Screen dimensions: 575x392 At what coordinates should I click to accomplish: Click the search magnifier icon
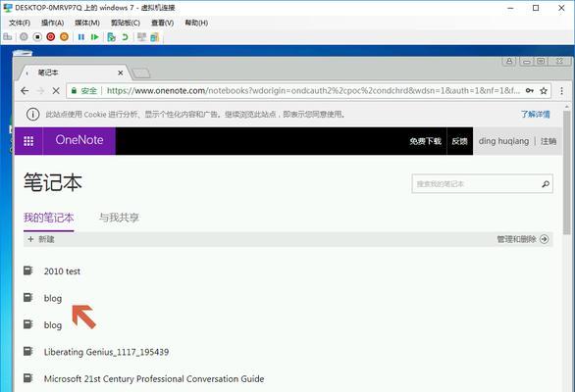coord(546,184)
